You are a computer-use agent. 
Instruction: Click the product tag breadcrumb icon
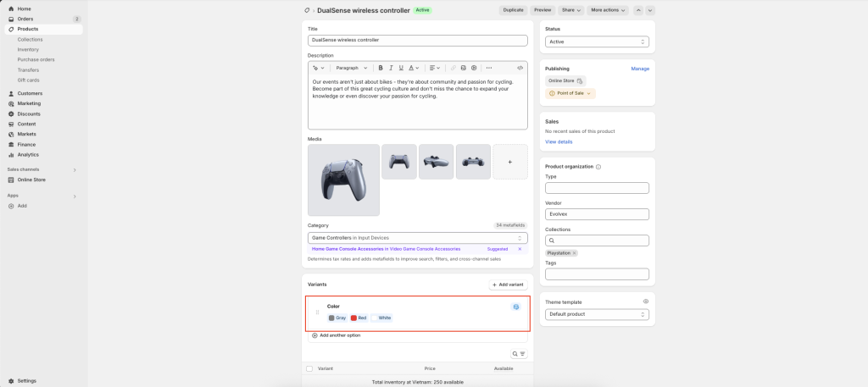pos(307,10)
